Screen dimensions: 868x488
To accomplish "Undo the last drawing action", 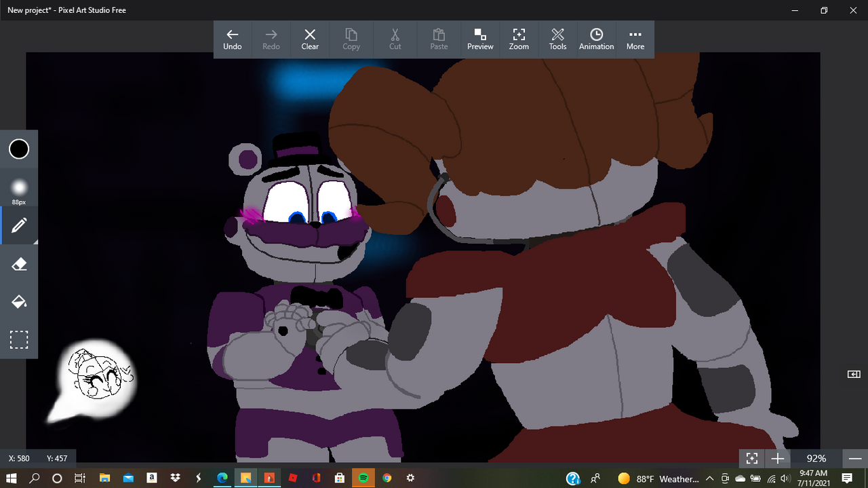I will click(x=233, y=39).
